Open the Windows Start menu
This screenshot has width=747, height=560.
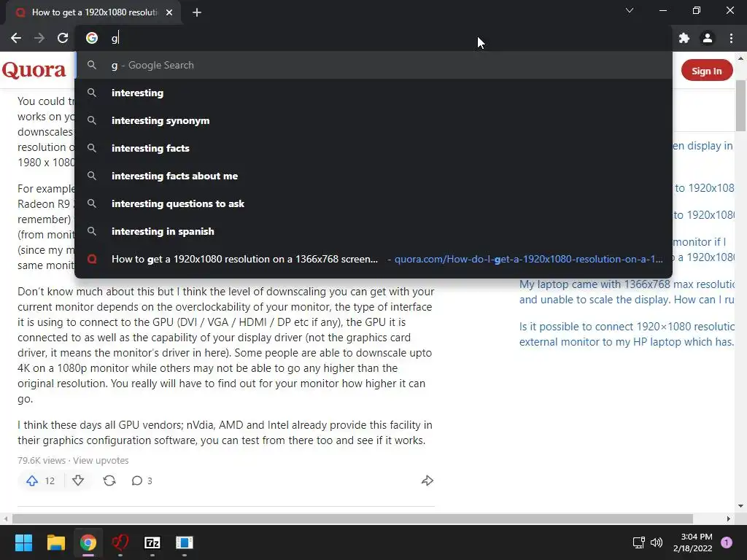pos(24,542)
